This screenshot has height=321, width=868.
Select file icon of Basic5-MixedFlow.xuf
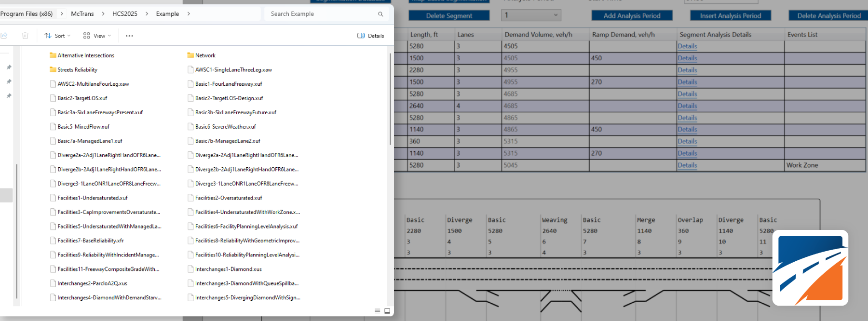point(53,127)
